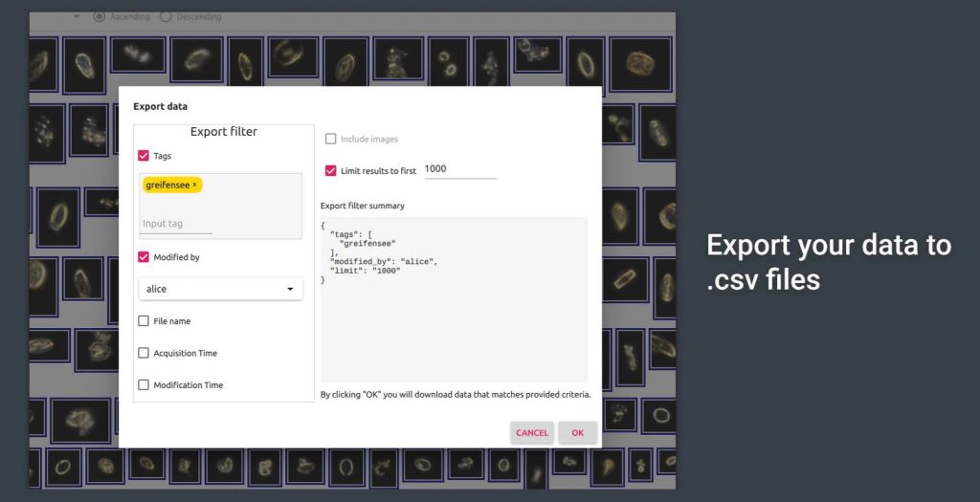Viewport: 980px width, 502px height.
Task: Click the Input tag text field
Action: [x=176, y=224]
